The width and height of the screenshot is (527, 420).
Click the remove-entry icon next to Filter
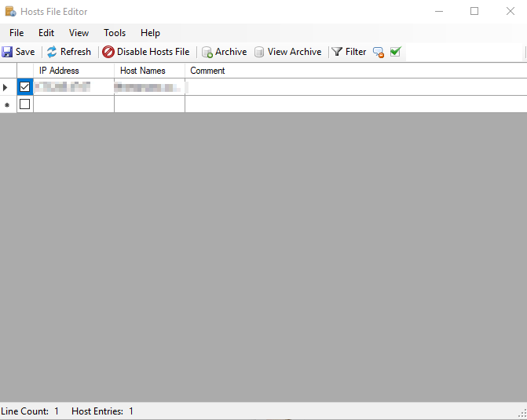[x=379, y=52]
